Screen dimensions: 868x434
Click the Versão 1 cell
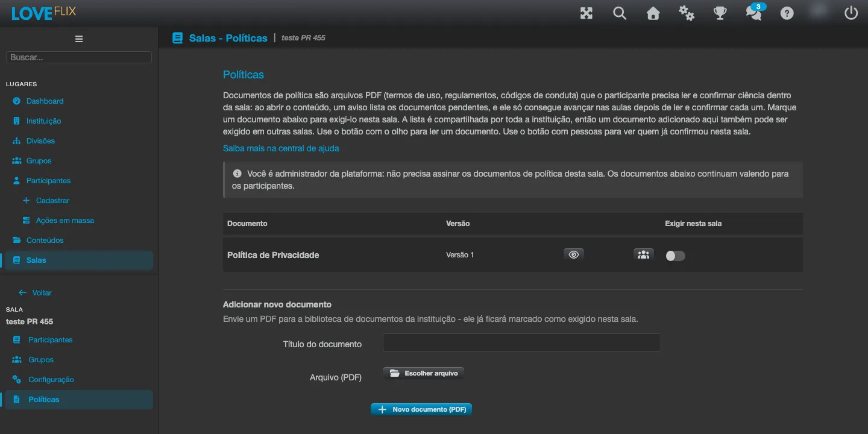460,255
